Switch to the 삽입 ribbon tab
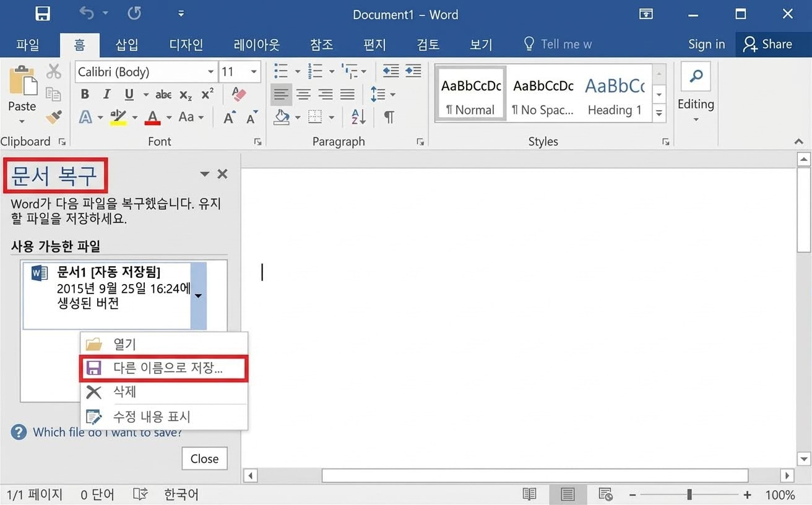This screenshot has height=505, width=812. 126,44
